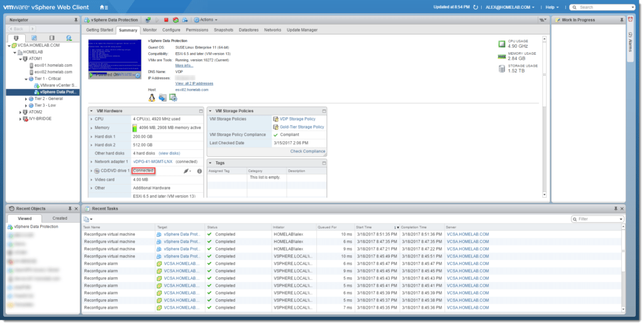This screenshot has width=644, height=325.
Task: Open the Hosts and Clusters navigator tab
Action: 16,38
